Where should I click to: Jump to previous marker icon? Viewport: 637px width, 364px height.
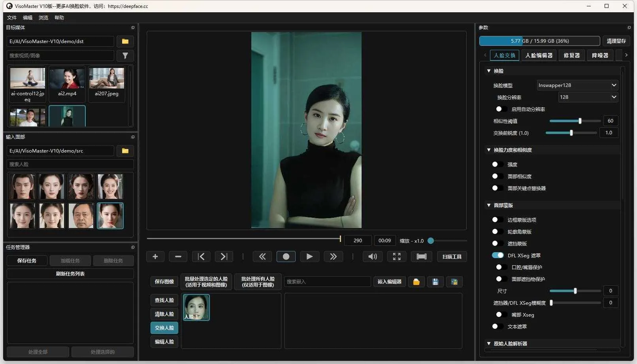tap(201, 256)
